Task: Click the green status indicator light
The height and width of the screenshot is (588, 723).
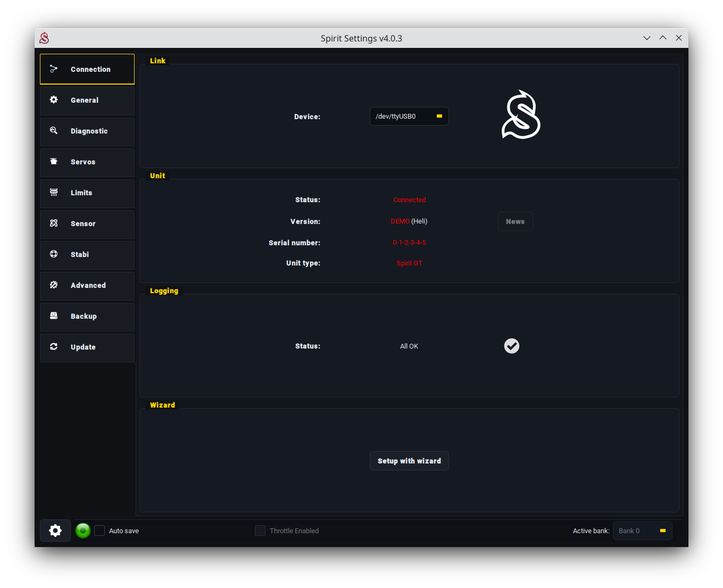Action: point(83,531)
